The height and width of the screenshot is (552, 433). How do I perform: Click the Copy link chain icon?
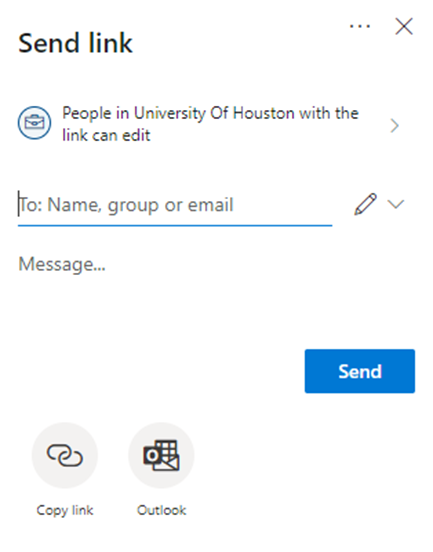(x=65, y=455)
